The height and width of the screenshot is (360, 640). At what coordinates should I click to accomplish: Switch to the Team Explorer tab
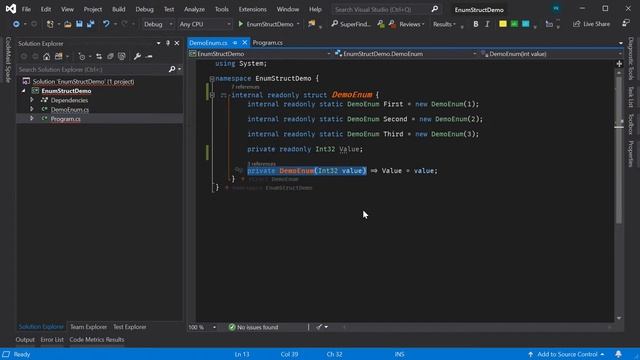89,327
